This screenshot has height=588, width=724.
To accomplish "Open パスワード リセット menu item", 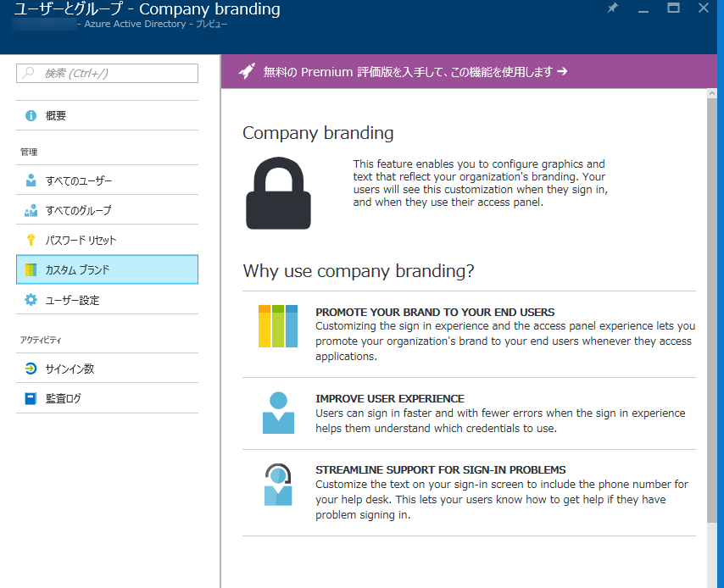I will point(107,240).
